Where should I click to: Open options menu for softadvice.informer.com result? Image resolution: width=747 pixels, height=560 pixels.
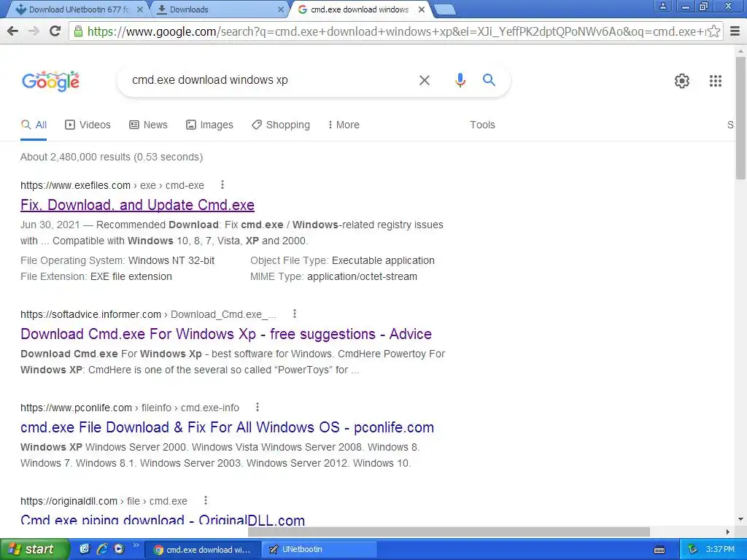pos(295,314)
